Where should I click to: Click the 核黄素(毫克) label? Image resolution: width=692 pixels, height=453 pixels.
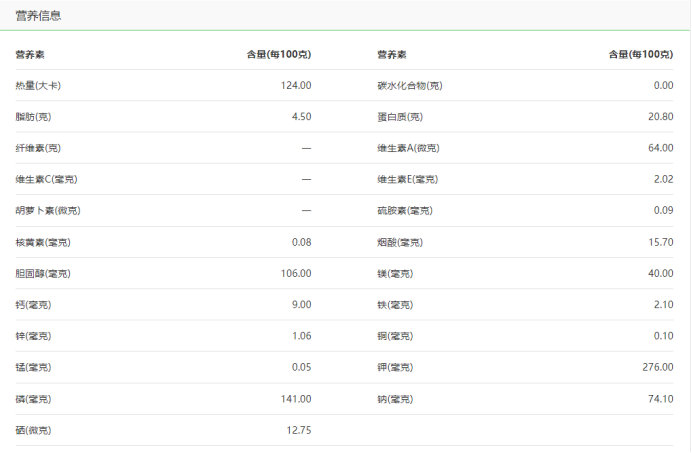click(x=43, y=242)
